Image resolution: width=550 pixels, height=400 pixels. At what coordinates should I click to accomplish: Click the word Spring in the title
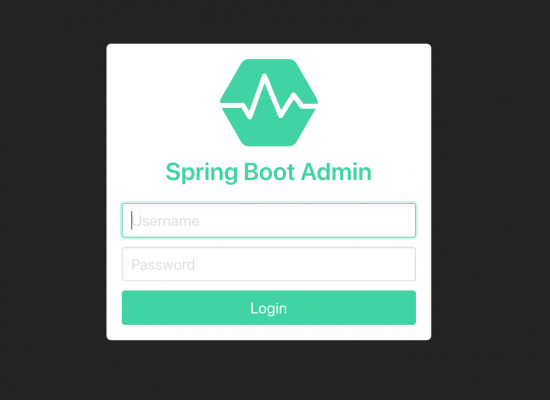(202, 173)
